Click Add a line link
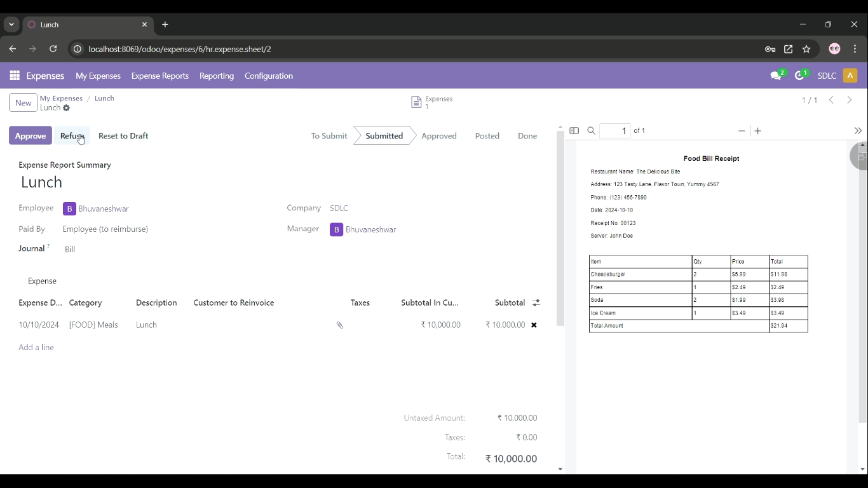This screenshot has width=868, height=488. [36, 348]
